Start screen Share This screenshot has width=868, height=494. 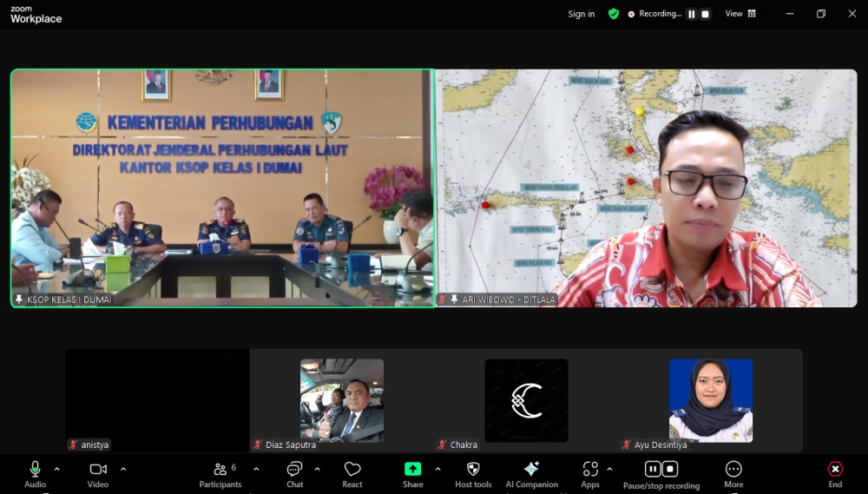coord(412,475)
